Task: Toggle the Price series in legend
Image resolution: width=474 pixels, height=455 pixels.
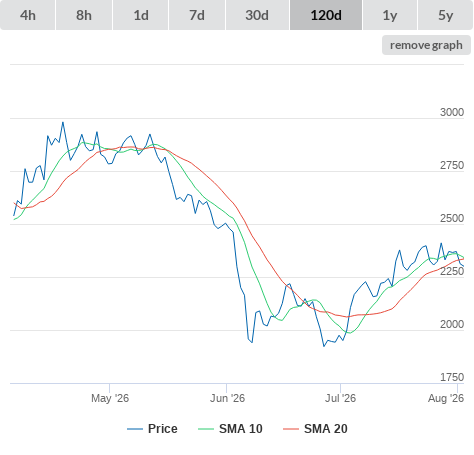Action: pos(152,429)
